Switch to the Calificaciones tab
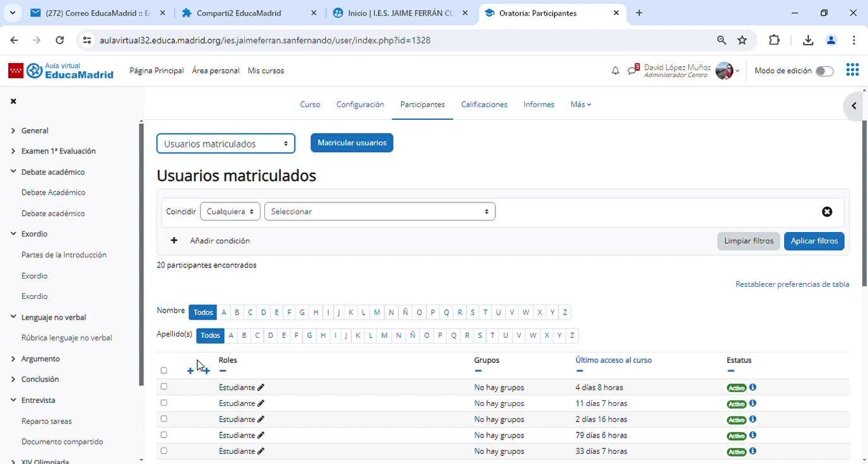 point(484,105)
